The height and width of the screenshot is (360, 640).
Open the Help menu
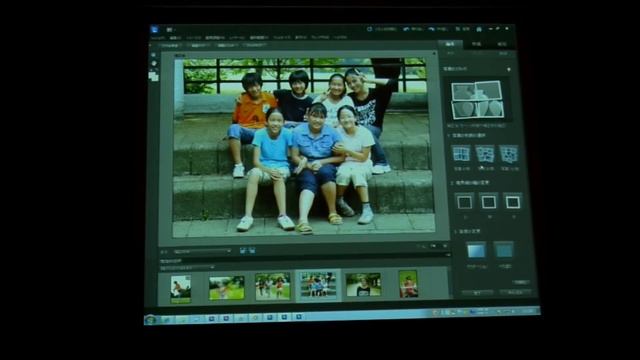tap(340, 38)
